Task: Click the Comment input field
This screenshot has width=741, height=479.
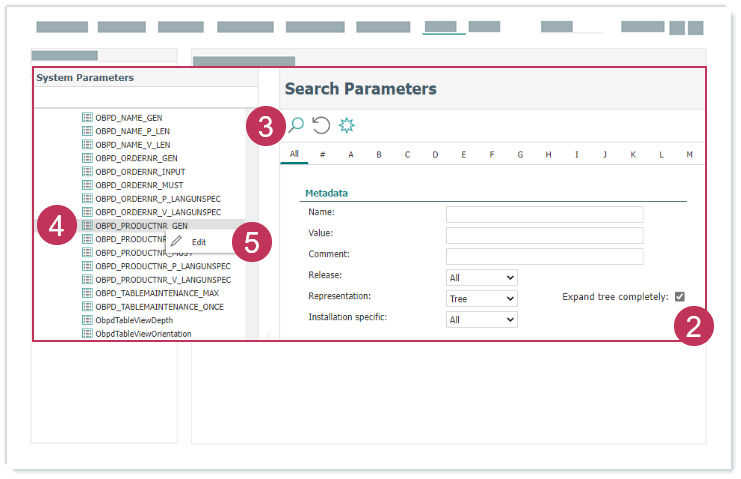Action: 544,256
